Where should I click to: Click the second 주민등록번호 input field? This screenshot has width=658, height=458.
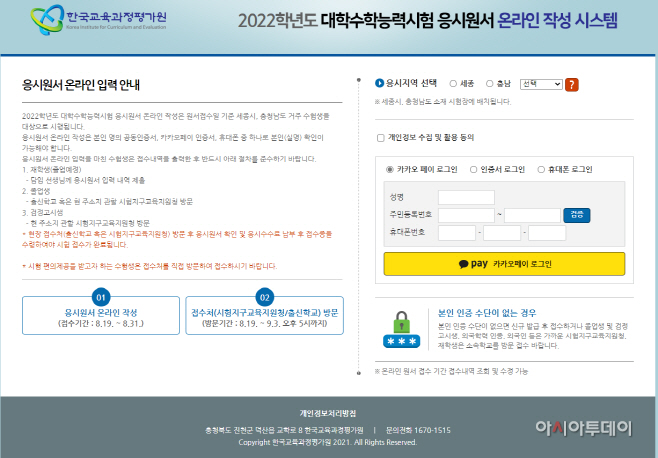tap(532, 215)
